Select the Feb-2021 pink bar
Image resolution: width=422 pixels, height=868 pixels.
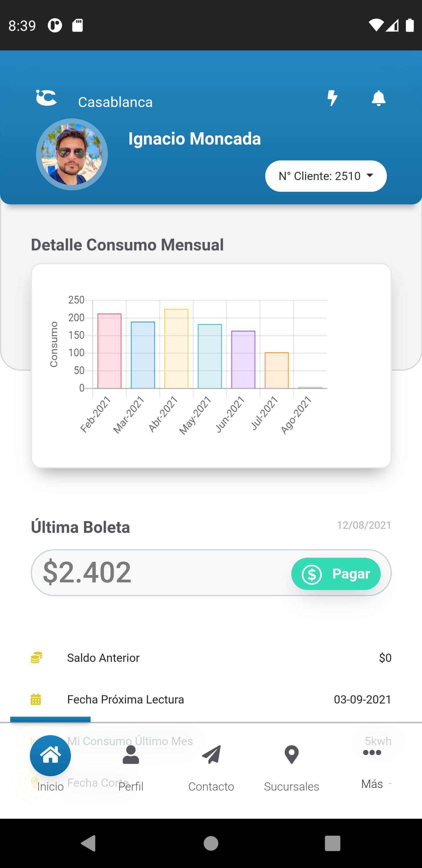pyautogui.click(x=110, y=351)
